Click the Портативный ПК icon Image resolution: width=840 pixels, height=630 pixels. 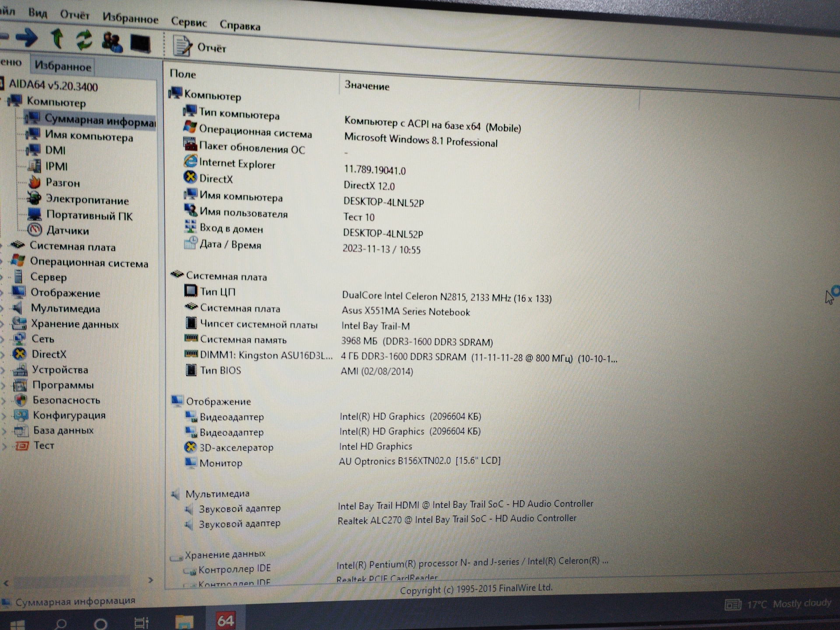tap(34, 214)
